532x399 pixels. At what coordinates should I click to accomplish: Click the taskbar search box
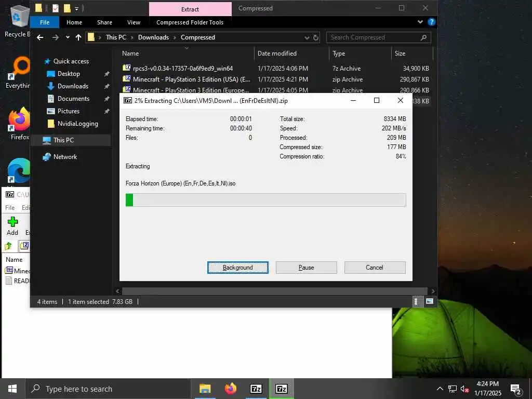coord(108,389)
